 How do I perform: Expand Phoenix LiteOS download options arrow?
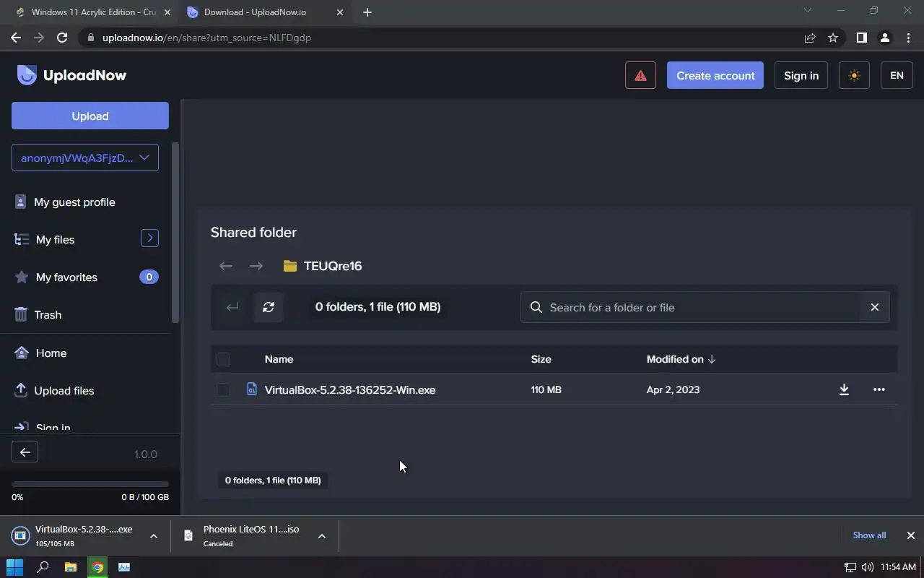322,535
